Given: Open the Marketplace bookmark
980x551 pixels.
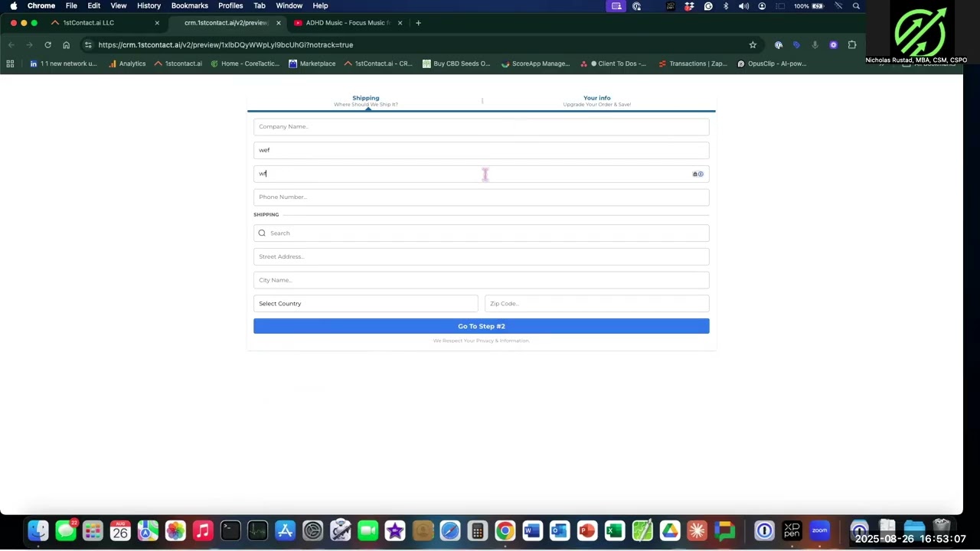Looking at the screenshot, I should pyautogui.click(x=312, y=64).
